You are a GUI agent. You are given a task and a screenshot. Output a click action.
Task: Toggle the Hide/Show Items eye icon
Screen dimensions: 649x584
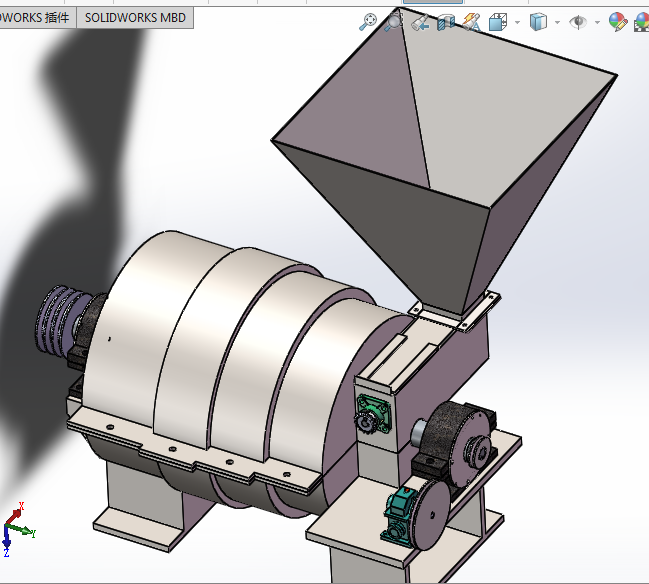[578, 22]
